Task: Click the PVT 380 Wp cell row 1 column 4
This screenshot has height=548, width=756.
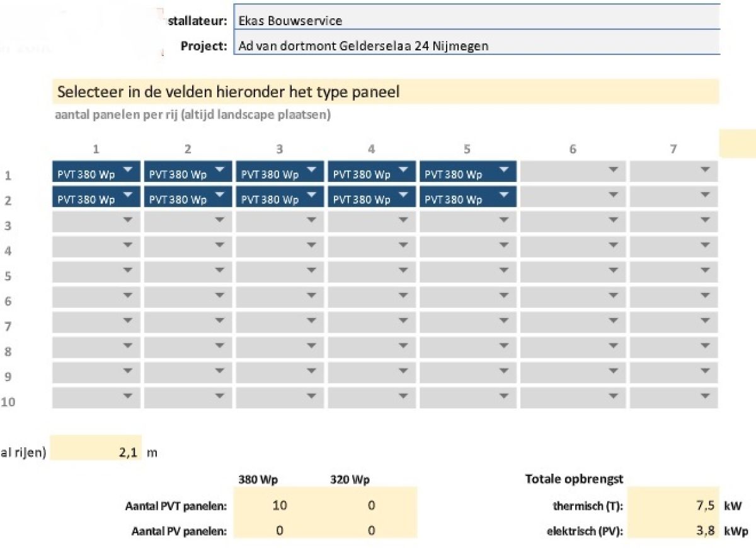Action: tap(371, 172)
